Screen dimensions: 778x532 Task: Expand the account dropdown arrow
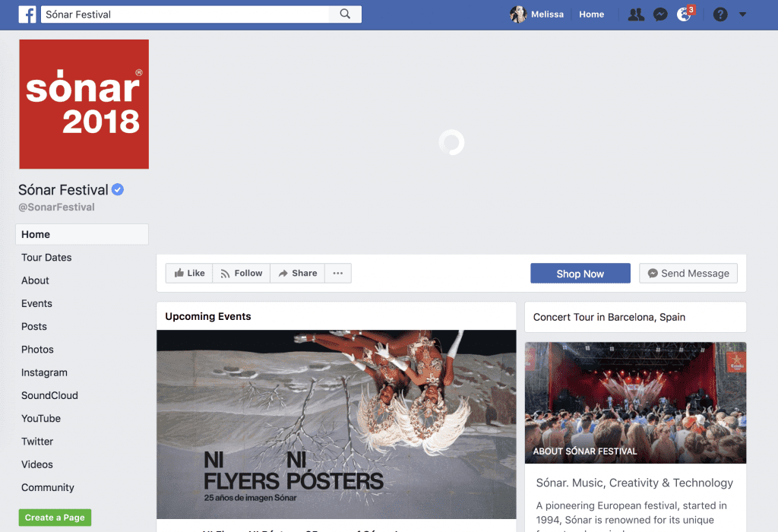point(742,14)
